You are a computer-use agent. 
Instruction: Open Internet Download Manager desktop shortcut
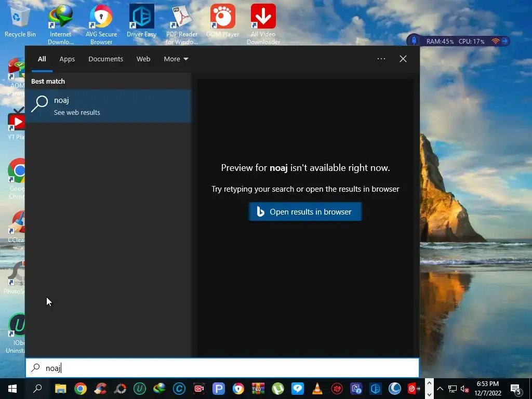60,24
